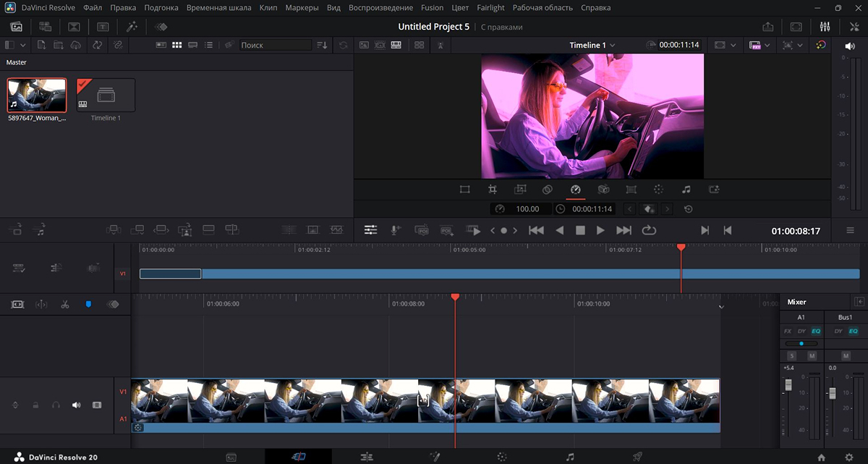Mute the A1 channel in Mixer
Screen dimensions: 868x464
(x=812, y=356)
